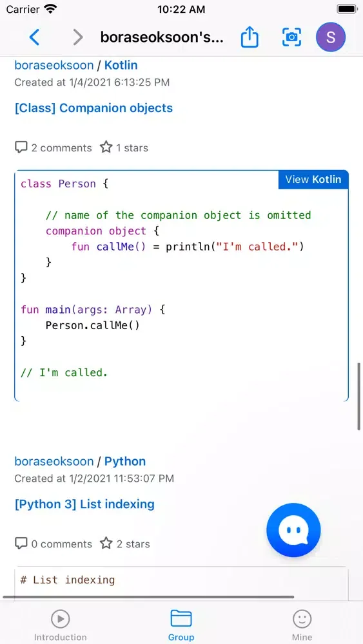Click the 'fun callMe()' code line
363x644 pixels.
[188, 247]
